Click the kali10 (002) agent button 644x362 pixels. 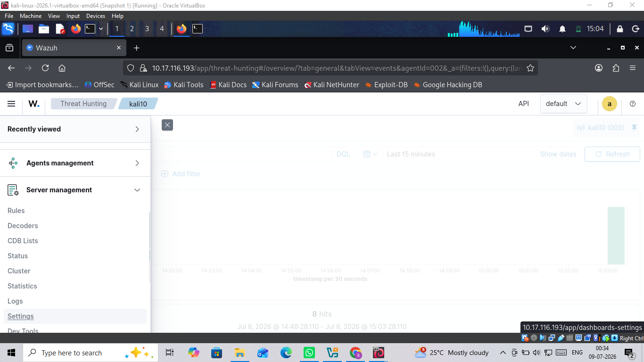click(601, 127)
